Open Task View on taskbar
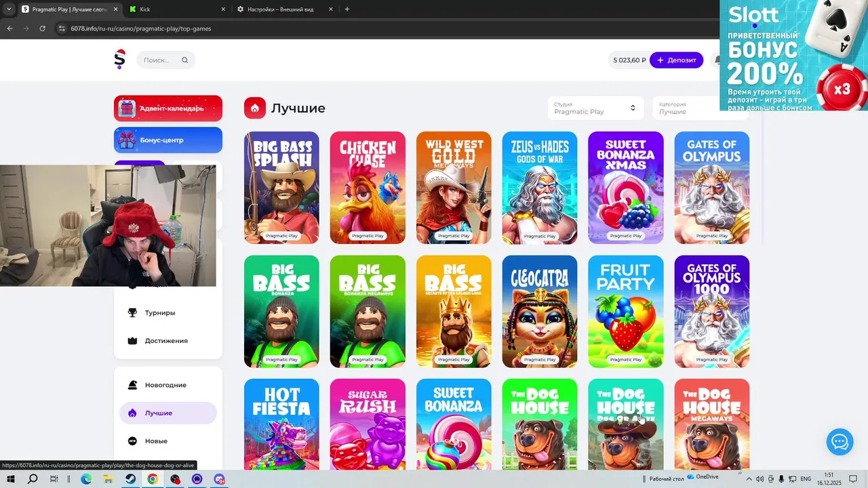 click(x=54, y=479)
